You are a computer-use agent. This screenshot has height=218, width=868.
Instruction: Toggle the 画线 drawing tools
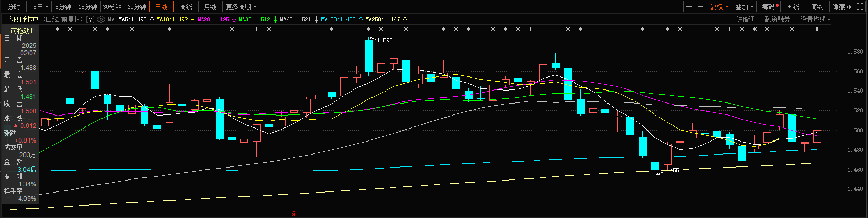tap(792, 7)
